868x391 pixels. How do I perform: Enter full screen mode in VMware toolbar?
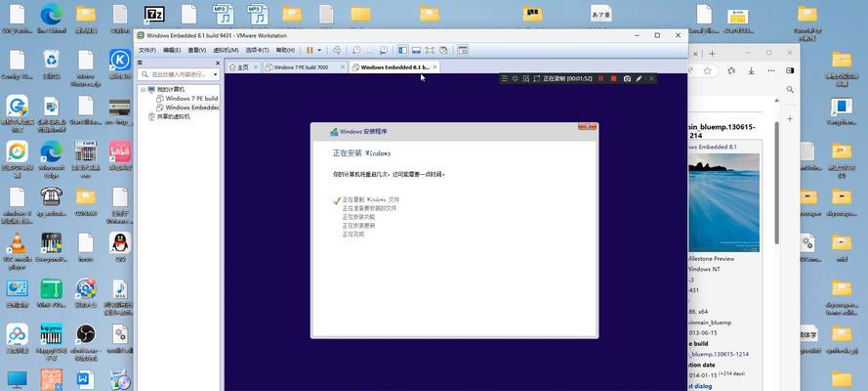coord(430,51)
